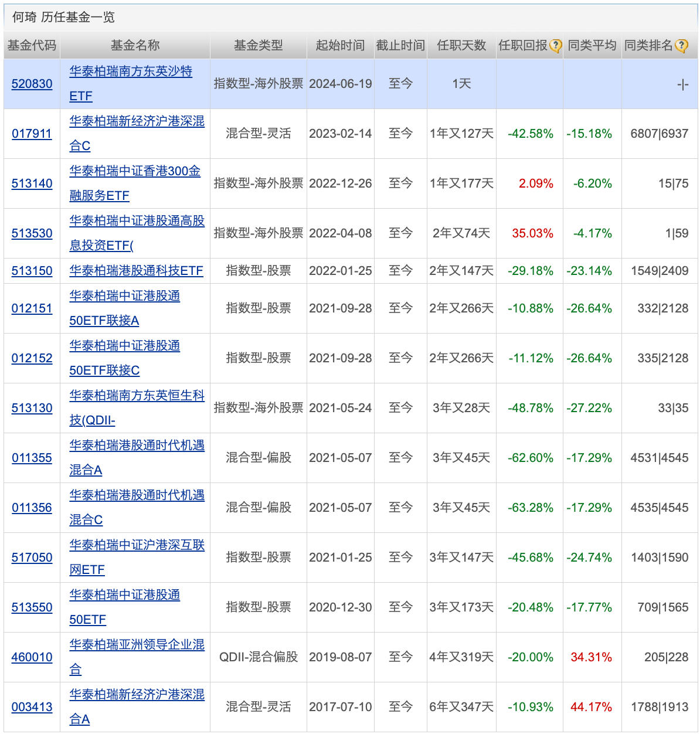This screenshot has width=700, height=734.
Task: Open 华泰柏瑞中证港股通50ETF联接C link
Action: pos(124,358)
